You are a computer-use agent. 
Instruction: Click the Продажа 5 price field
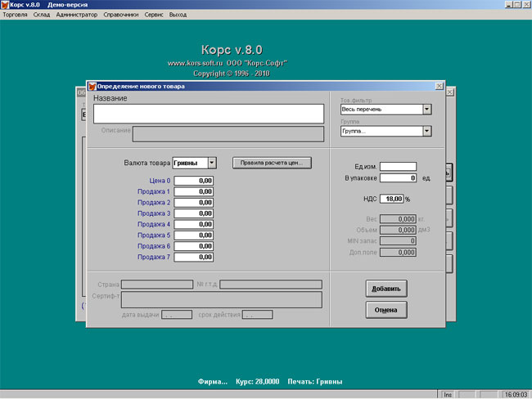tap(194, 235)
